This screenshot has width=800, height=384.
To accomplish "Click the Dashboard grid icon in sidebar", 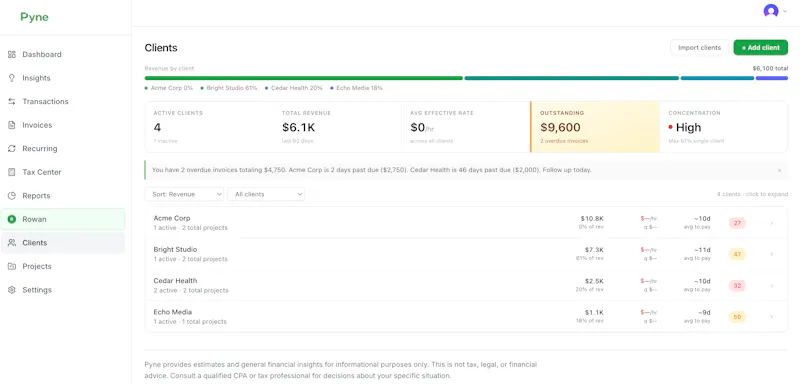I will tap(12, 55).
